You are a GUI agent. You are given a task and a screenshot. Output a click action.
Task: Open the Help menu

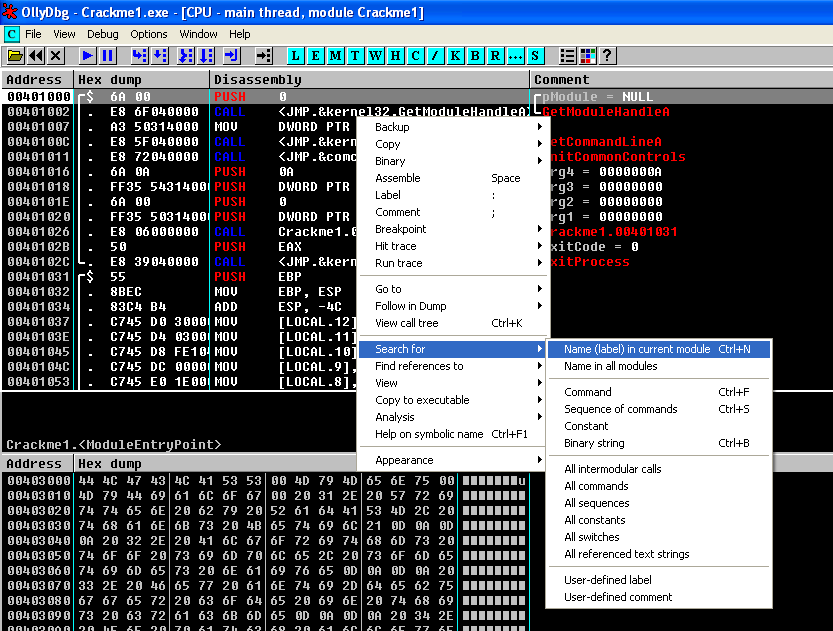pyautogui.click(x=240, y=34)
